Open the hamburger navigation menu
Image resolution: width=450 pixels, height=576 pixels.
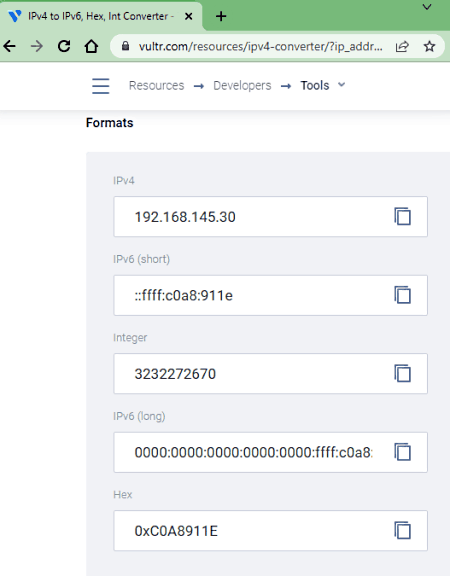(x=101, y=86)
